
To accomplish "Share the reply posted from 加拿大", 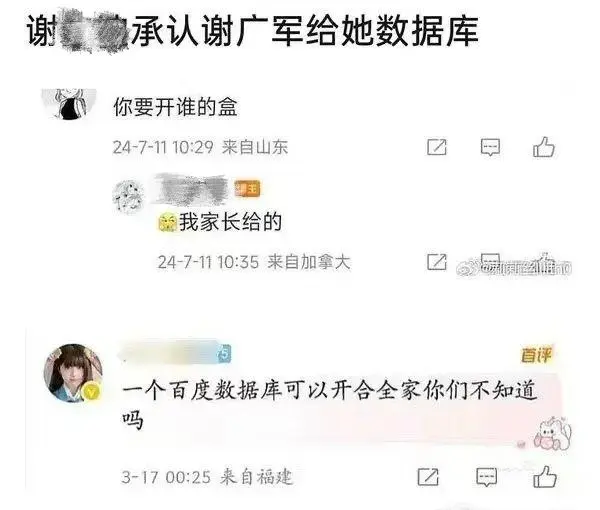I will [x=437, y=262].
